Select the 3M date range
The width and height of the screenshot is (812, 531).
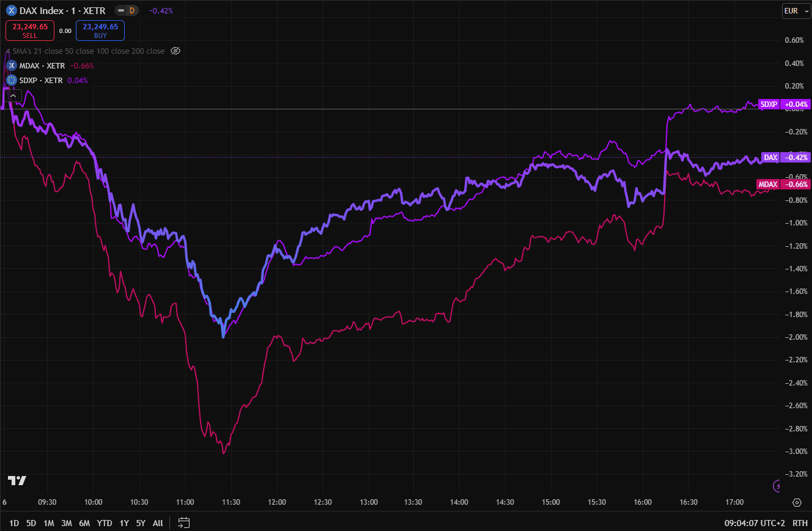click(x=67, y=523)
